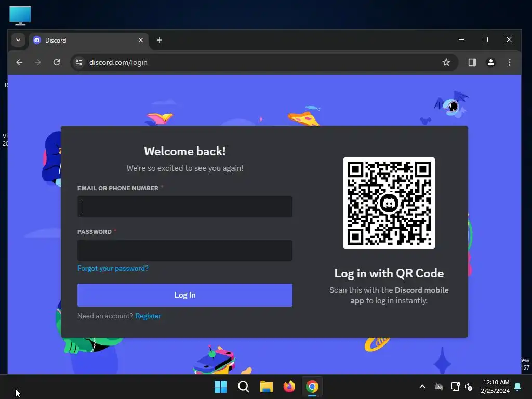
Task: Open Chrome three-dot menu
Action: pos(509,62)
